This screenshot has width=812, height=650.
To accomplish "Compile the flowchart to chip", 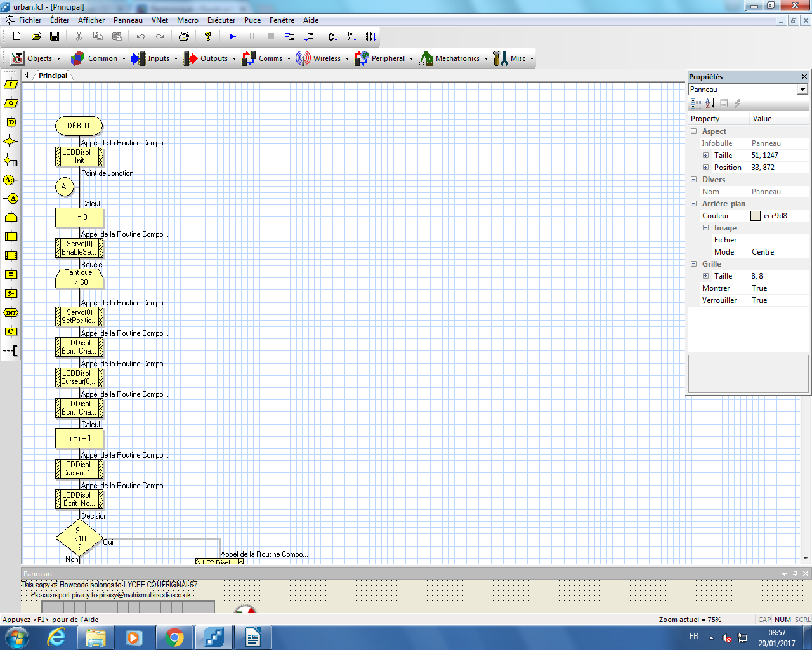I will (371, 36).
